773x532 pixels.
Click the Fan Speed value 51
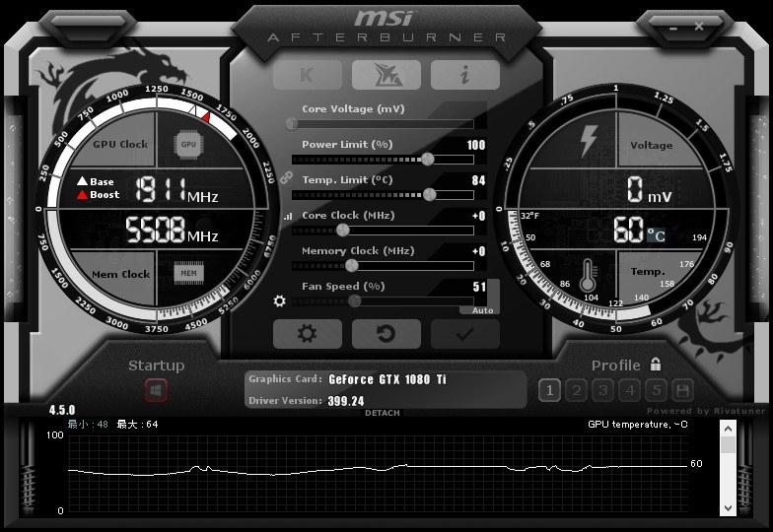click(x=479, y=287)
